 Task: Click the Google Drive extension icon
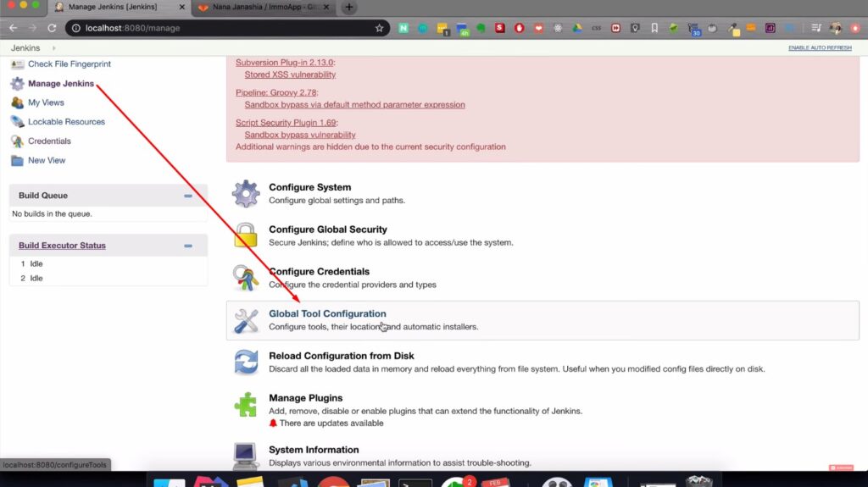point(576,28)
